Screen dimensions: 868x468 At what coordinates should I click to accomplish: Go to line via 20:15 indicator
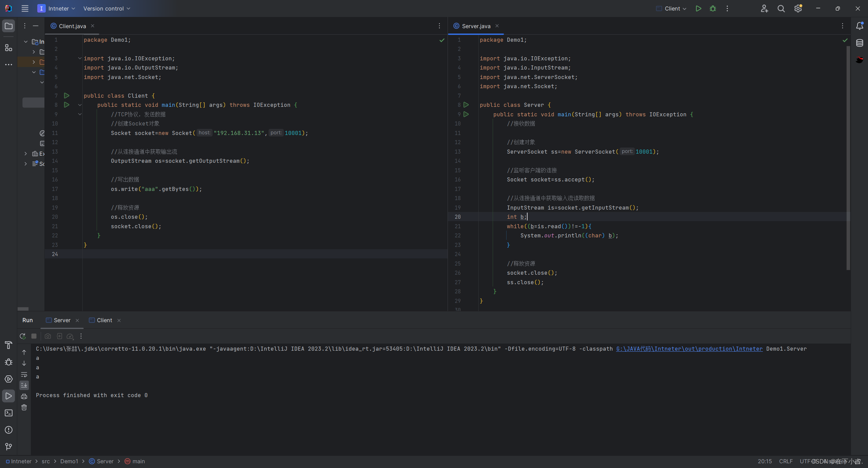point(765,461)
